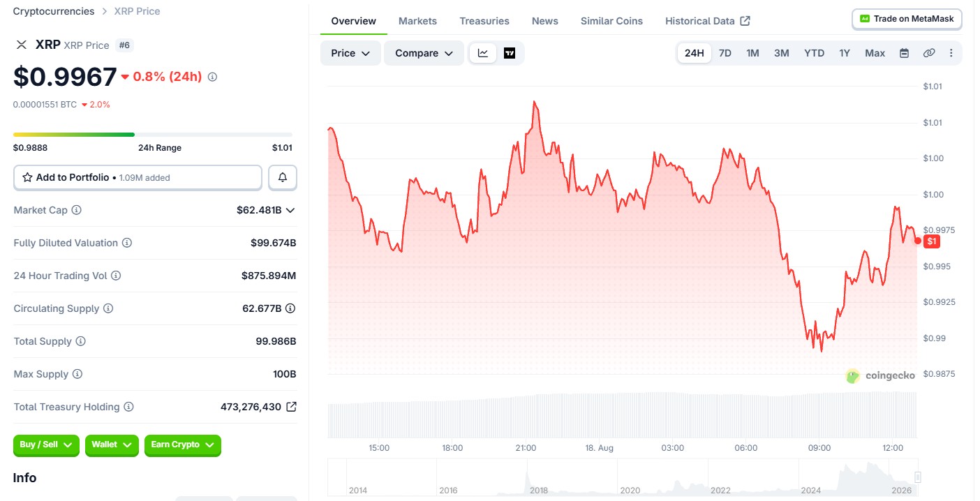Click the $62.481B market cap value
Image resolution: width=980 pixels, height=501 pixels.
point(259,210)
